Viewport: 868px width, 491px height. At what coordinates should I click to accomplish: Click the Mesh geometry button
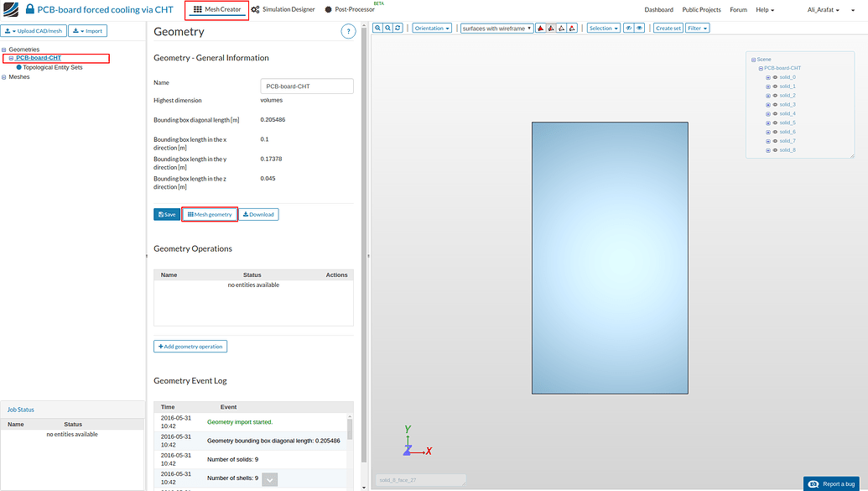[209, 214]
